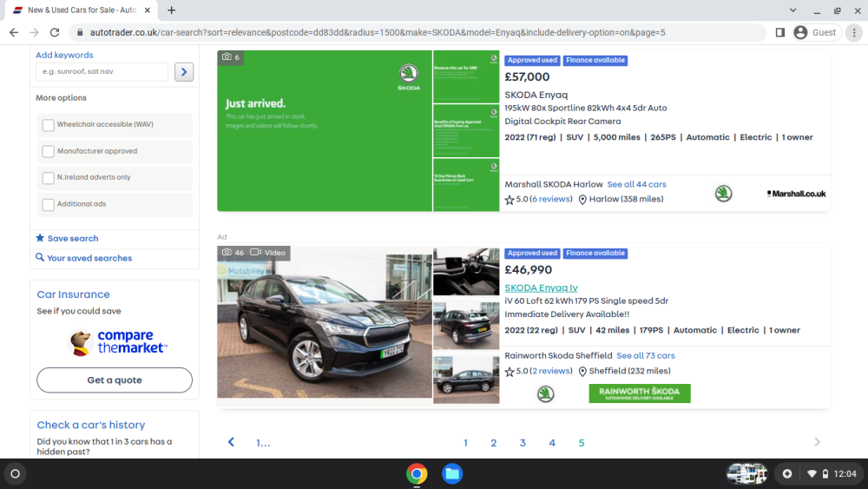Click the Sheffield location pin icon
Viewport: 868px width, 489px height.
coord(582,372)
